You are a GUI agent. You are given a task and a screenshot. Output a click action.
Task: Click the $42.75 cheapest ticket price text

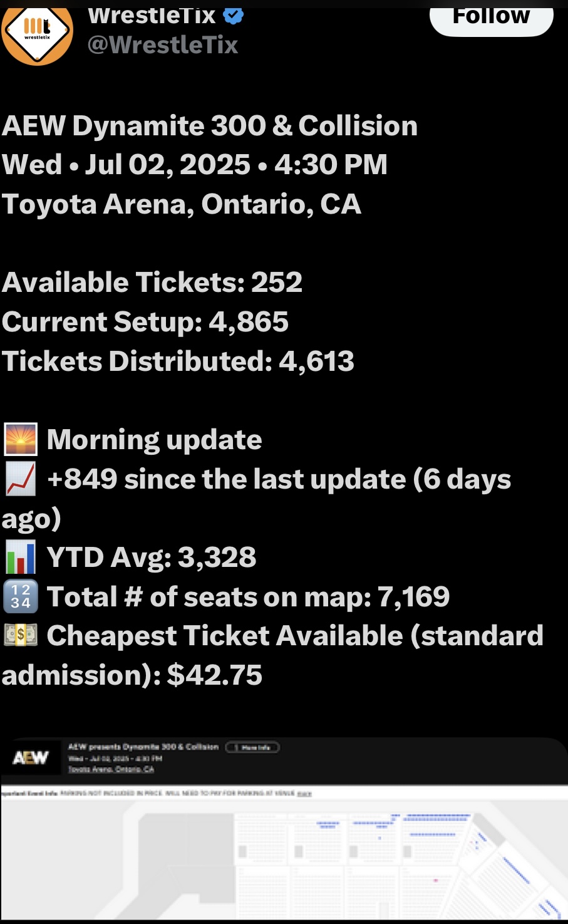pos(215,675)
